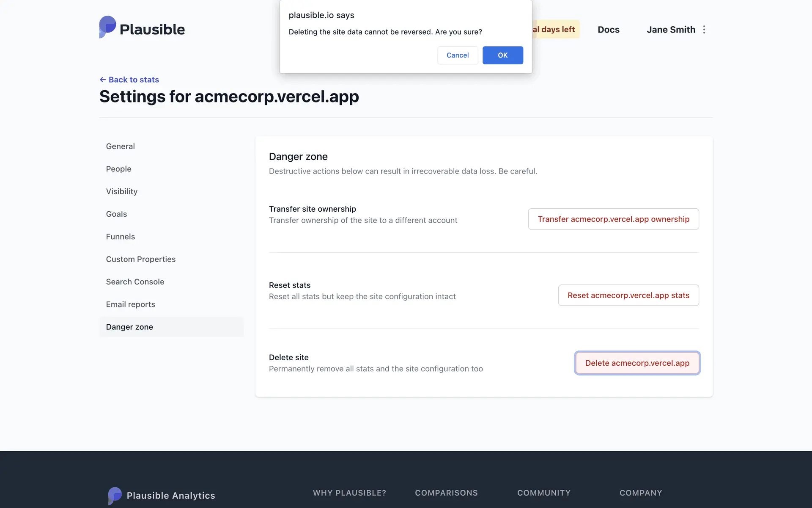Select Search Console in sidebar

pyautogui.click(x=135, y=282)
